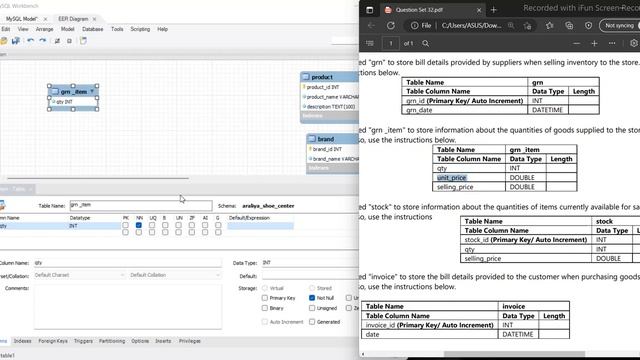
Task: Refresh the PDF page in Edge
Action: click(x=391, y=25)
